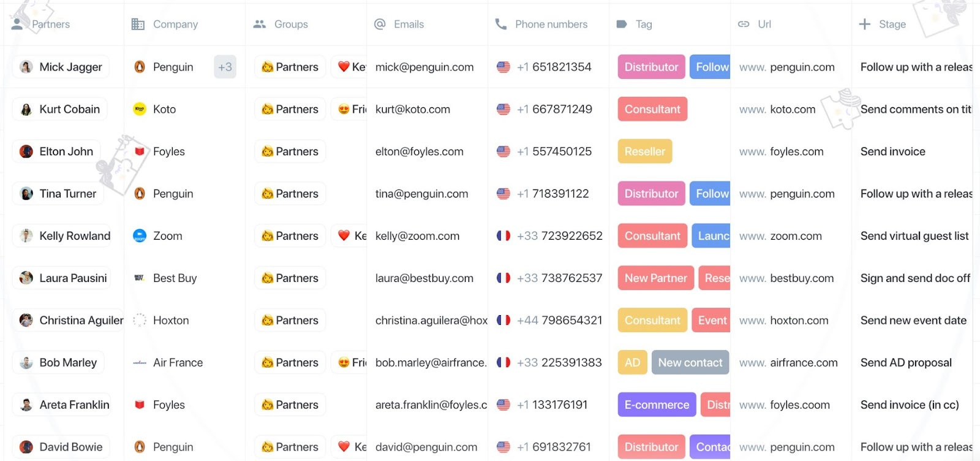
Task: Click the stage 'Send virtual guest list'
Action: click(x=914, y=236)
